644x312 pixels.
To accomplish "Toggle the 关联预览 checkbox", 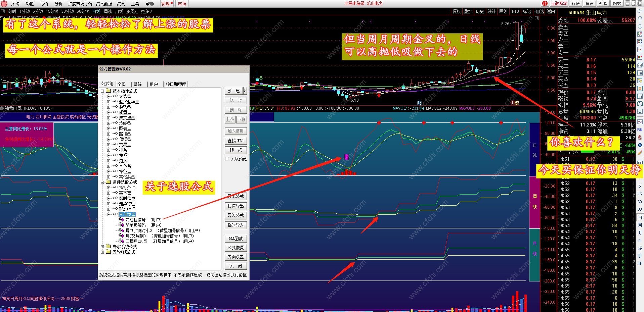I will coord(227,159).
